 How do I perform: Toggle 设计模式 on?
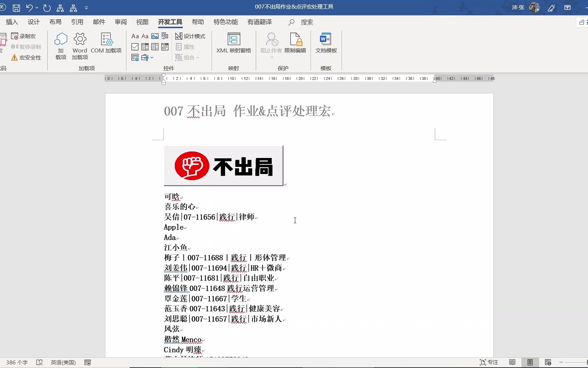191,36
